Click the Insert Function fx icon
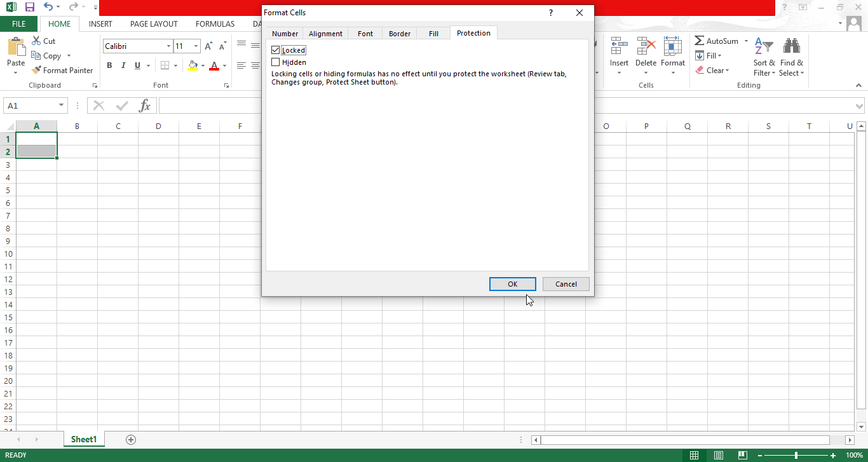868x462 pixels. [x=145, y=105]
